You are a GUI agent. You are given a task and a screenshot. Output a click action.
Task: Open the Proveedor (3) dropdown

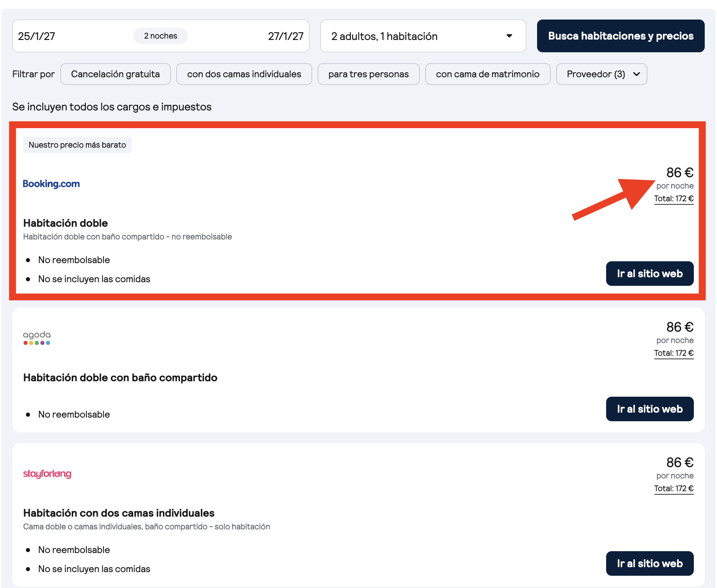coord(602,74)
